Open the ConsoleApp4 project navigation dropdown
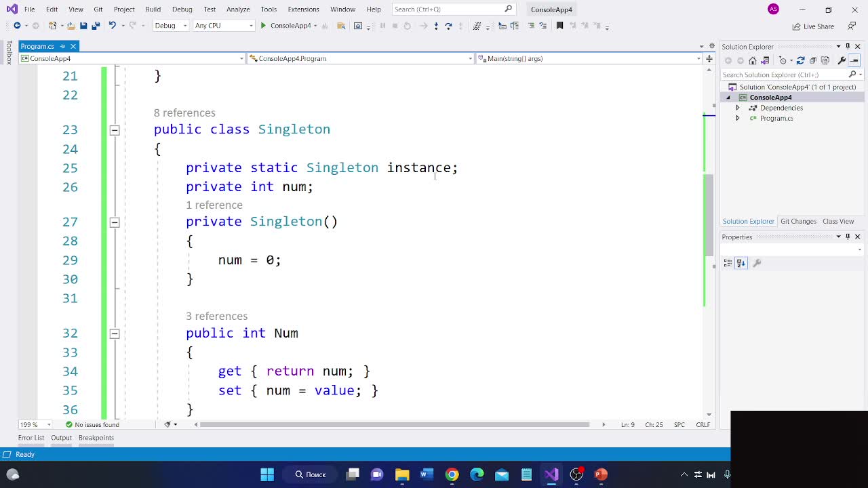This screenshot has height=488, width=868. coord(132,58)
